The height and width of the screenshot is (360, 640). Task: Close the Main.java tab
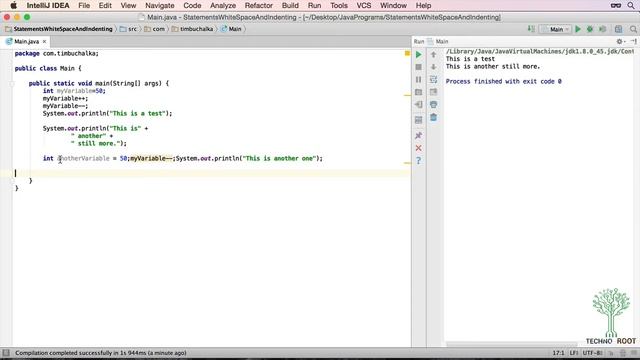coord(44,41)
